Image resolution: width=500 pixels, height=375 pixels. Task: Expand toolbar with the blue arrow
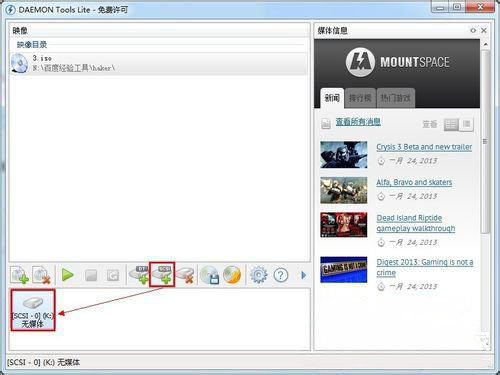point(304,275)
